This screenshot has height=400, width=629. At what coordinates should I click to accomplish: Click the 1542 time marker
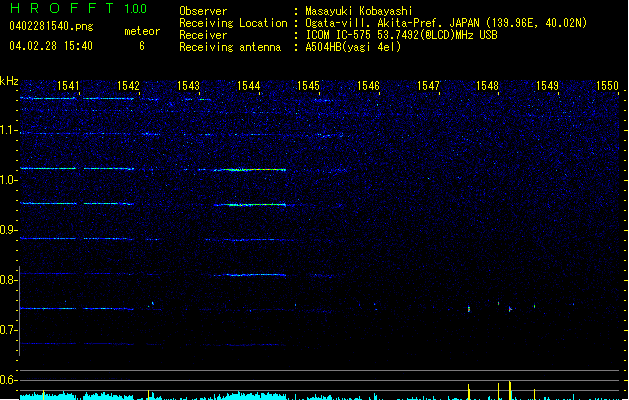click(128, 86)
